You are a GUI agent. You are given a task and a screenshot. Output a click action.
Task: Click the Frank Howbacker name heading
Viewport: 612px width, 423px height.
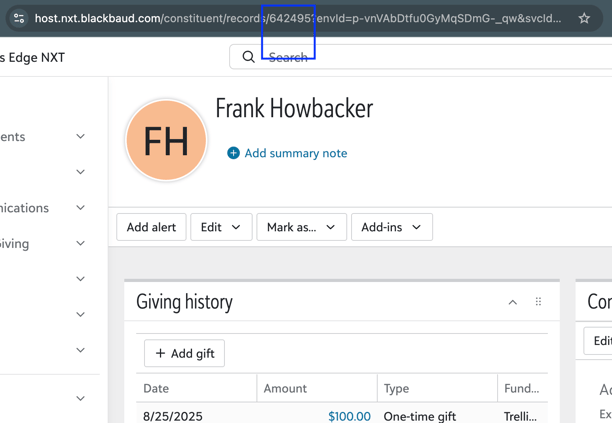[294, 108]
